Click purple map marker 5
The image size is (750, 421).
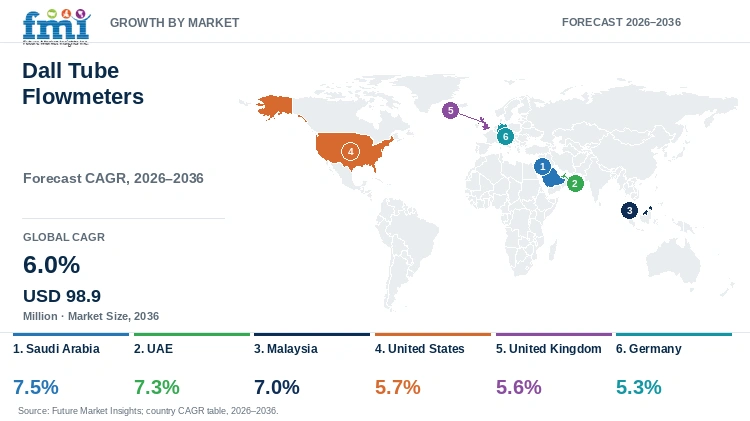(450, 111)
